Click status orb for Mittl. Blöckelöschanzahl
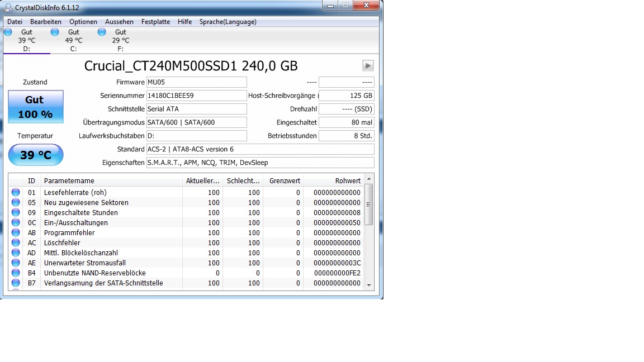 [x=16, y=253]
